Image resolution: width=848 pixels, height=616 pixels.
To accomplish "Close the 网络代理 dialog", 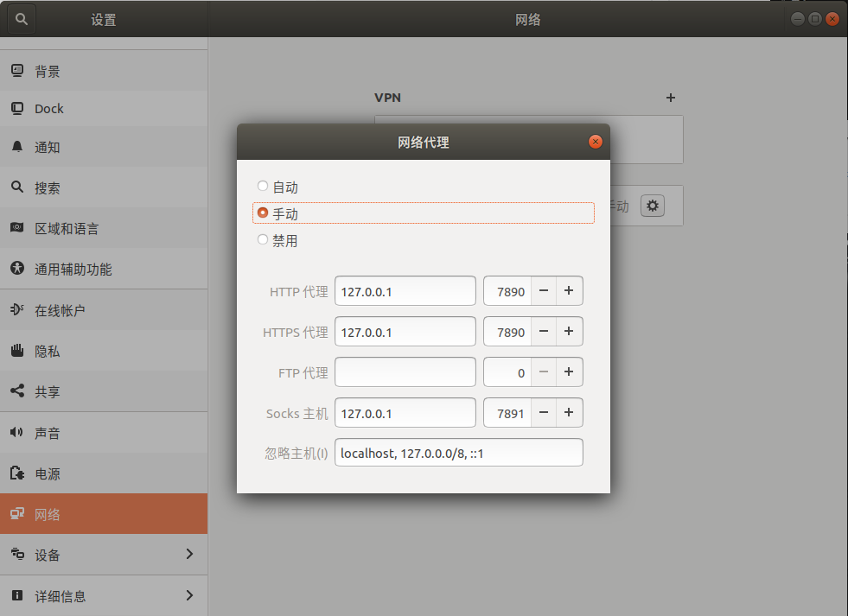I will pyautogui.click(x=595, y=142).
